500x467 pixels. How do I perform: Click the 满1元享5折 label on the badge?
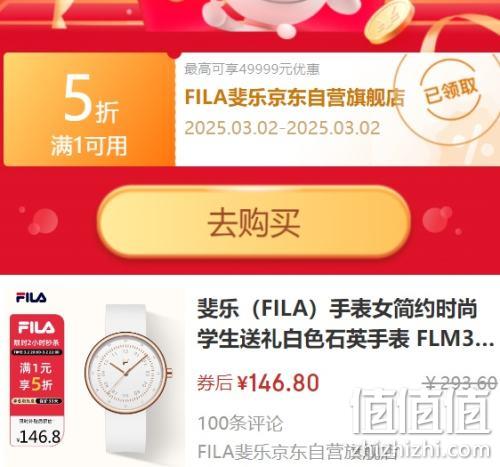tap(36, 377)
